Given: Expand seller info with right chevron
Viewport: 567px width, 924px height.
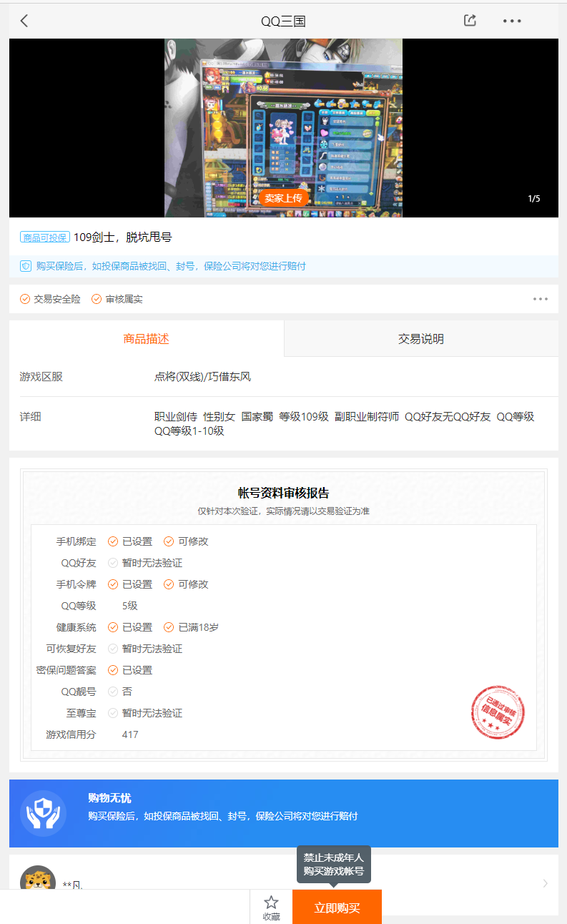Looking at the screenshot, I should pos(545,883).
